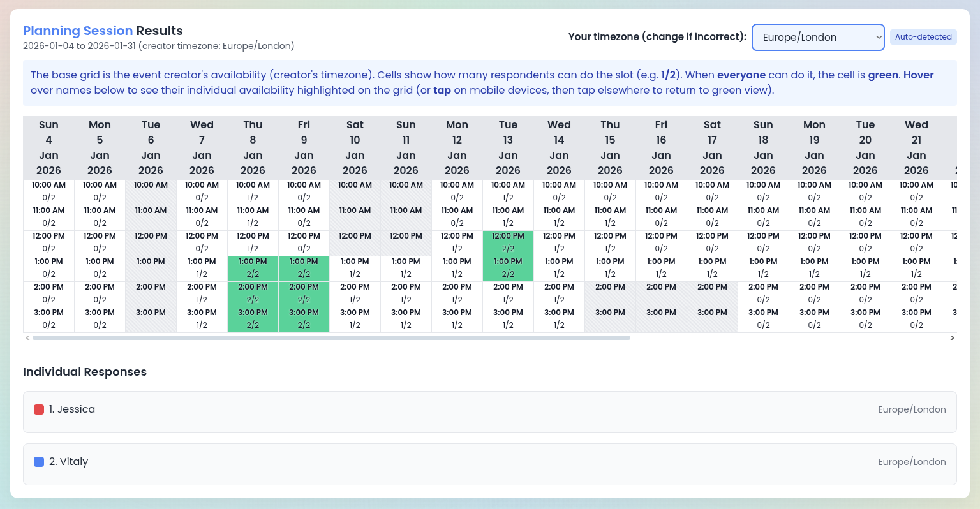This screenshot has height=509, width=980.
Task: Click Jessica's Europe/London timezone label
Action: coord(912,409)
